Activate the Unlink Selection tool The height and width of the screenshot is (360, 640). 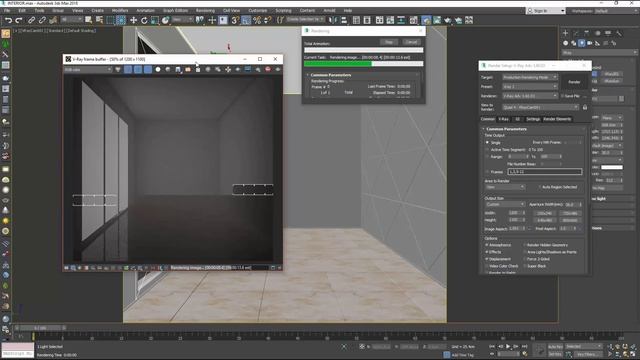42,20
